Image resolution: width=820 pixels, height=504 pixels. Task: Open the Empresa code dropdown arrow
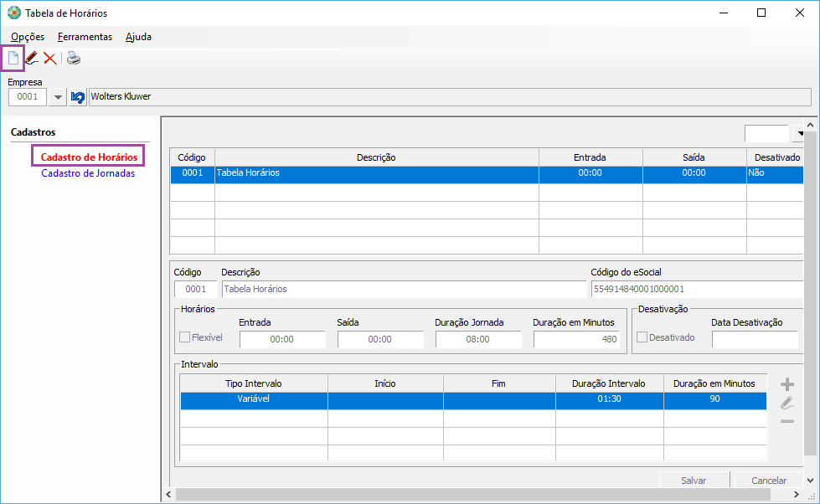point(58,97)
